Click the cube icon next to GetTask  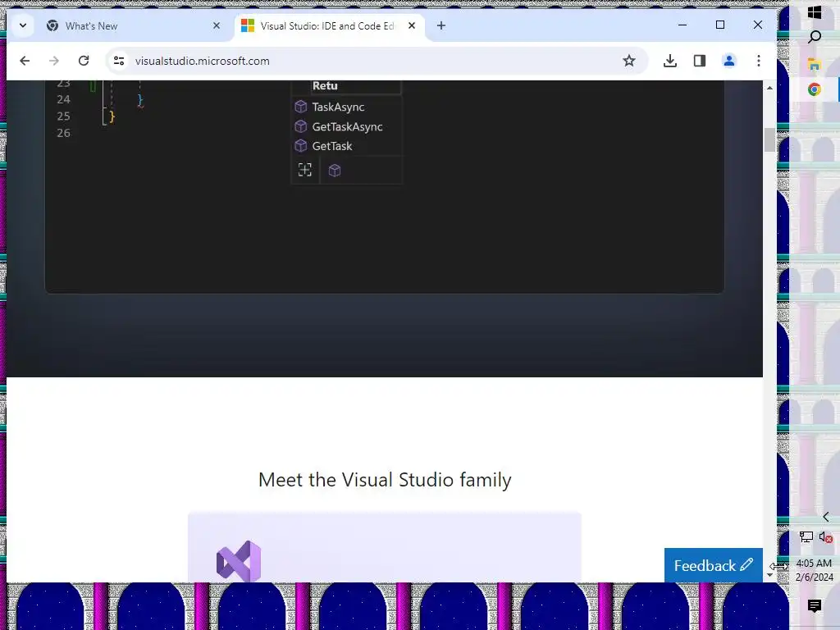(x=301, y=146)
